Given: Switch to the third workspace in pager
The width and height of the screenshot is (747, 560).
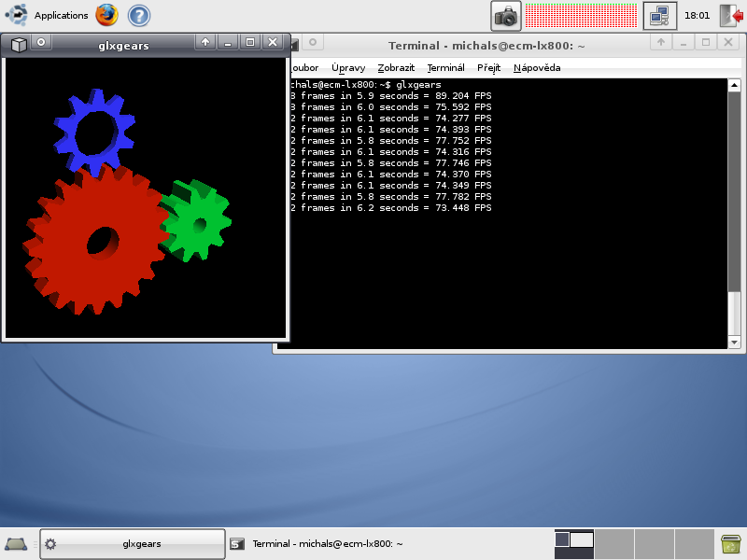Looking at the screenshot, I should click(655, 544).
